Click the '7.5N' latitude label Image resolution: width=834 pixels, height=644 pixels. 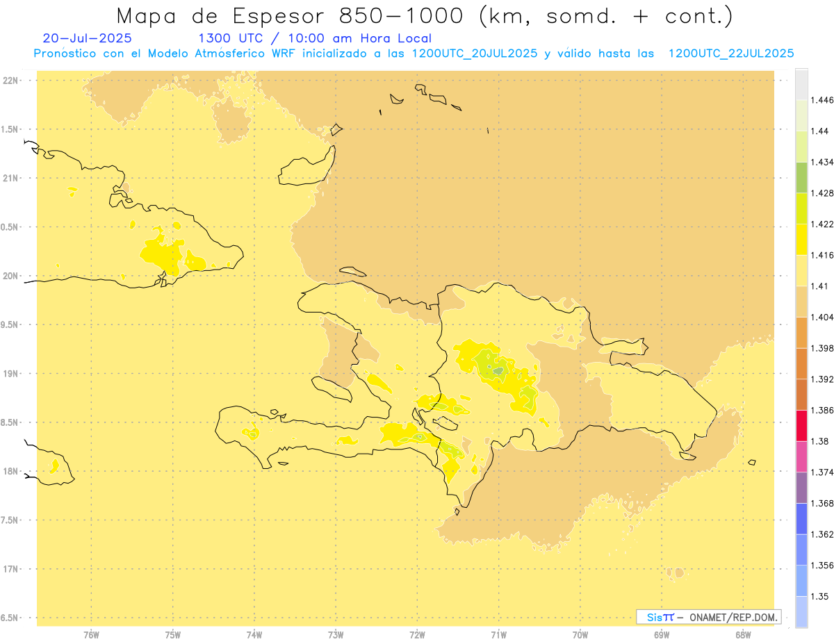tap(10, 520)
